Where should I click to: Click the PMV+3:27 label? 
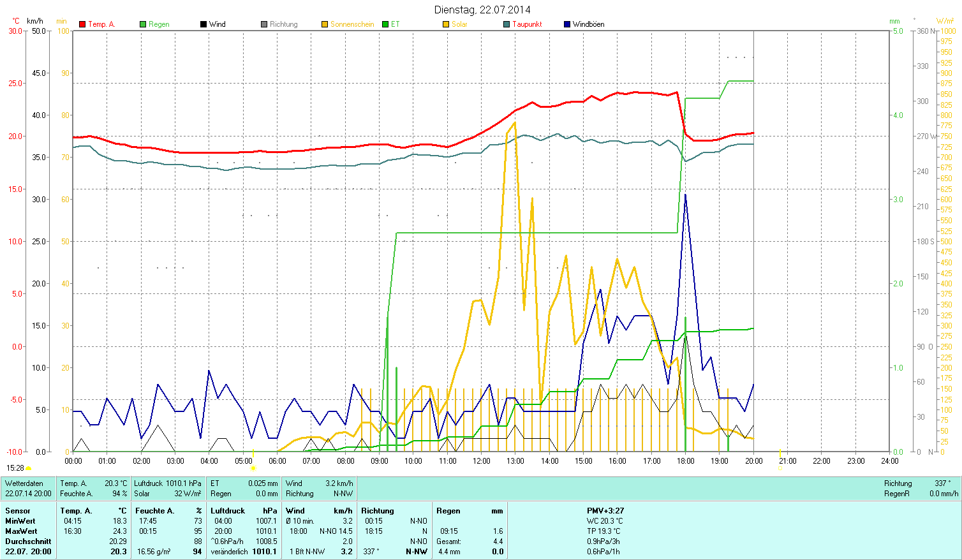pos(605,511)
